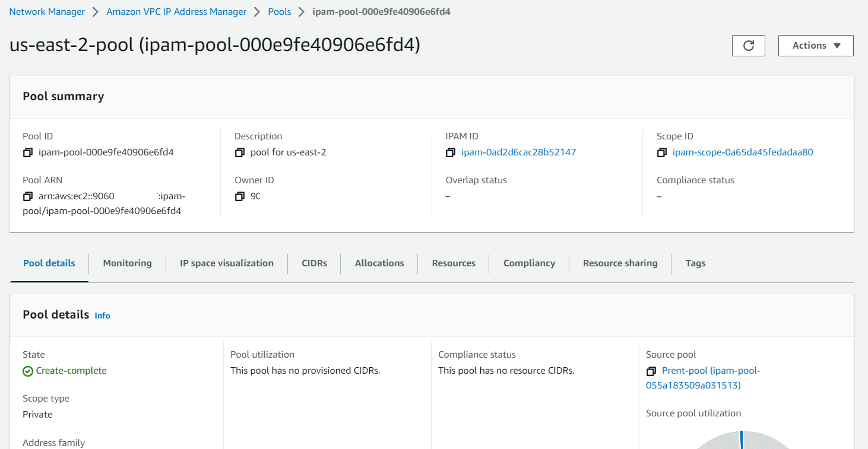This screenshot has height=449, width=868.
Task: Click the 'pool for us-east-2' description
Action: tap(289, 152)
